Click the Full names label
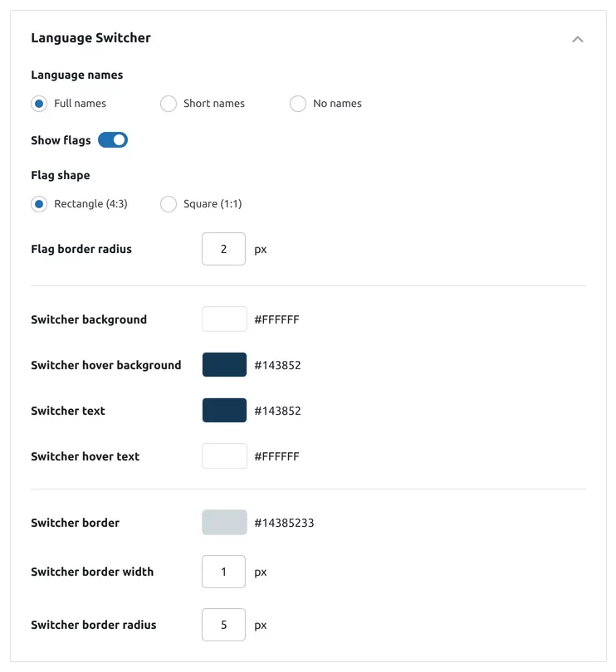 click(x=80, y=103)
